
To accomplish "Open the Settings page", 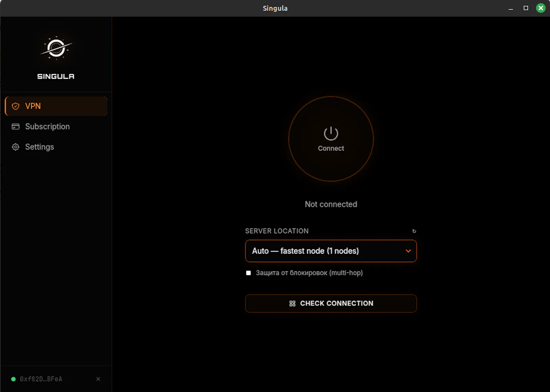I will click(56, 147).
